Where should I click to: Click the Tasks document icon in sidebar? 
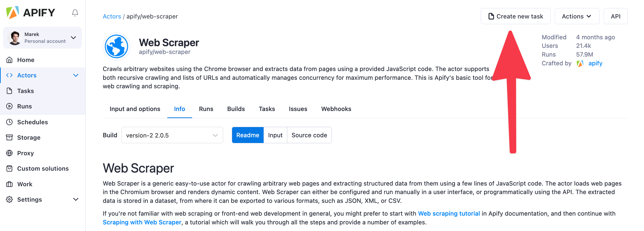tap(9, 91)
